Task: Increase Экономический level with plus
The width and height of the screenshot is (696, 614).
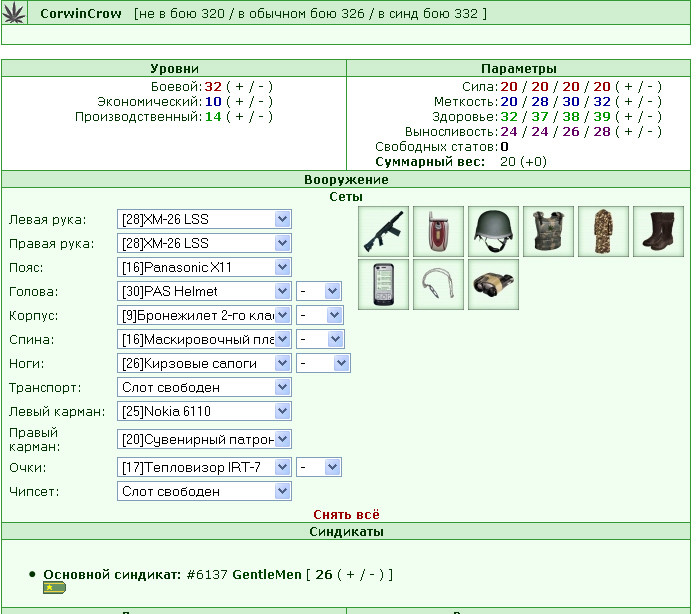Action: click(239, 102)
